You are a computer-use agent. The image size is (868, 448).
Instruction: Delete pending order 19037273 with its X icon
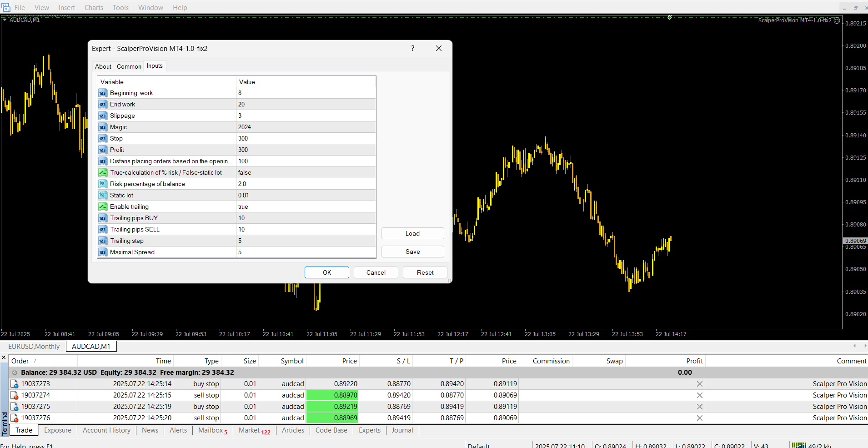click(699, 384)
